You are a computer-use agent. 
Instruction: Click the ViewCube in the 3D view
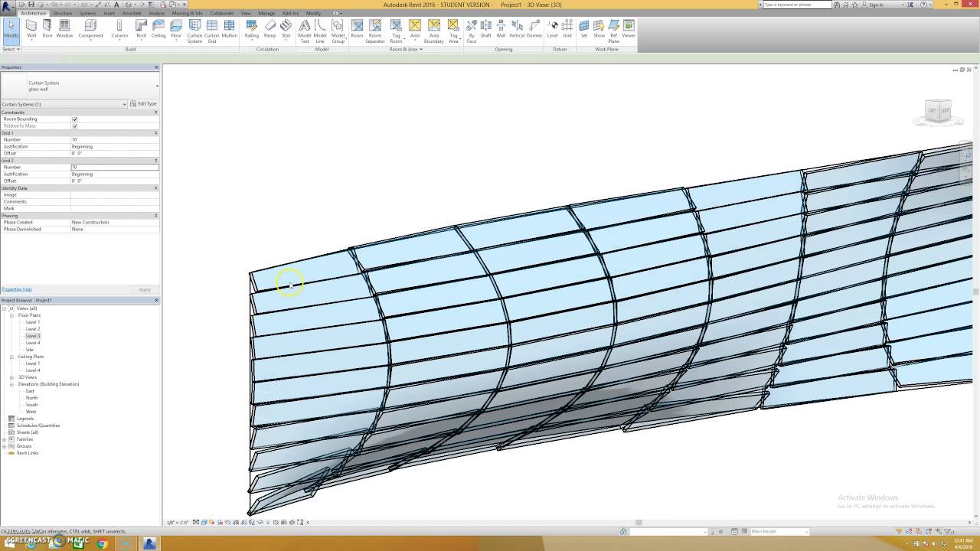(x=938, y=111)
